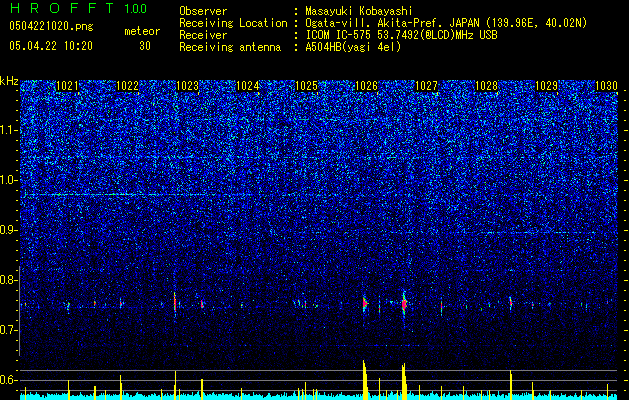The height and width of the screenshot is (400, 629).
Task: Click the 'Receiving antenna' label
Action: 230,47
